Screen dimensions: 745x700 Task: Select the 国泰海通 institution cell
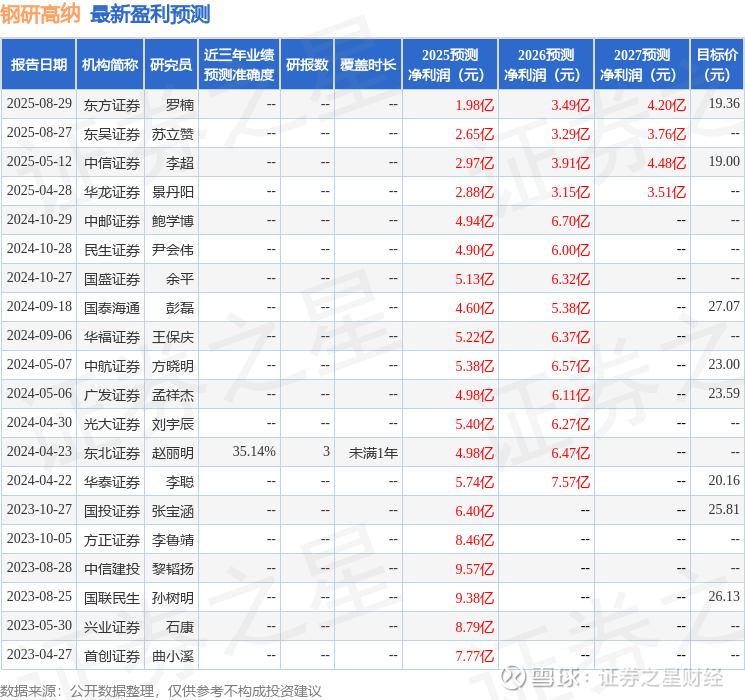112,308
